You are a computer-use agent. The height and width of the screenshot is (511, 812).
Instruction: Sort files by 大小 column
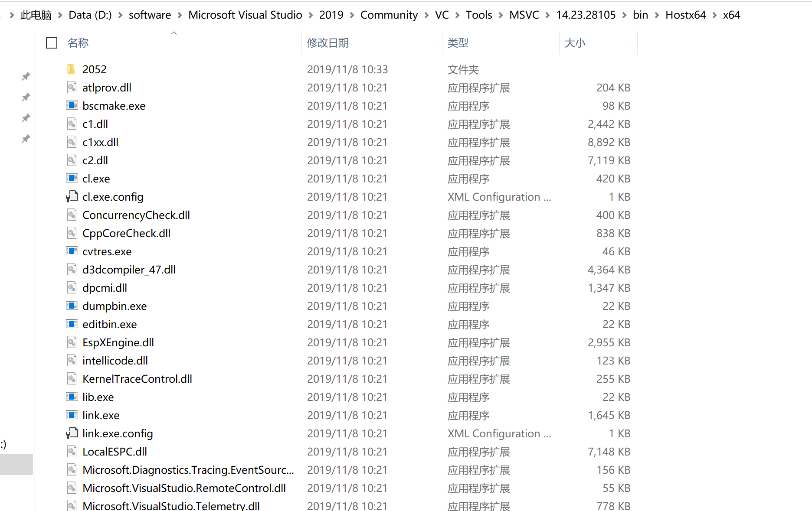[x=575, y=42]
